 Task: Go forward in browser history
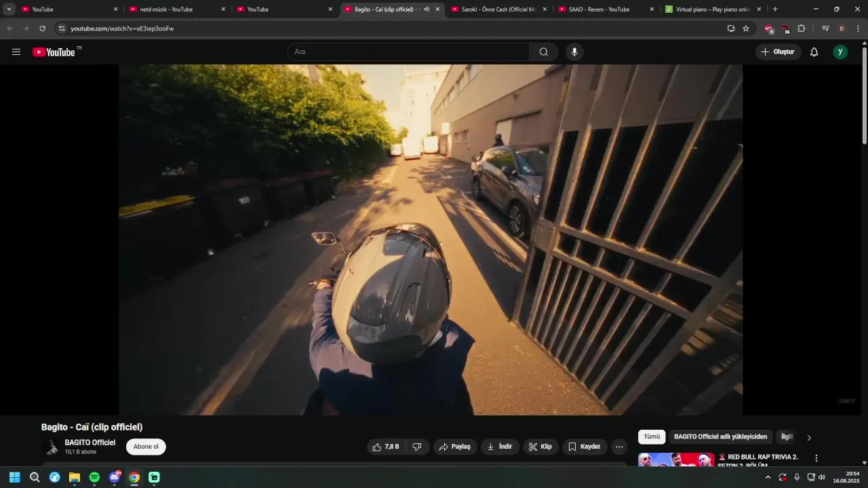[x=26, y=28]
